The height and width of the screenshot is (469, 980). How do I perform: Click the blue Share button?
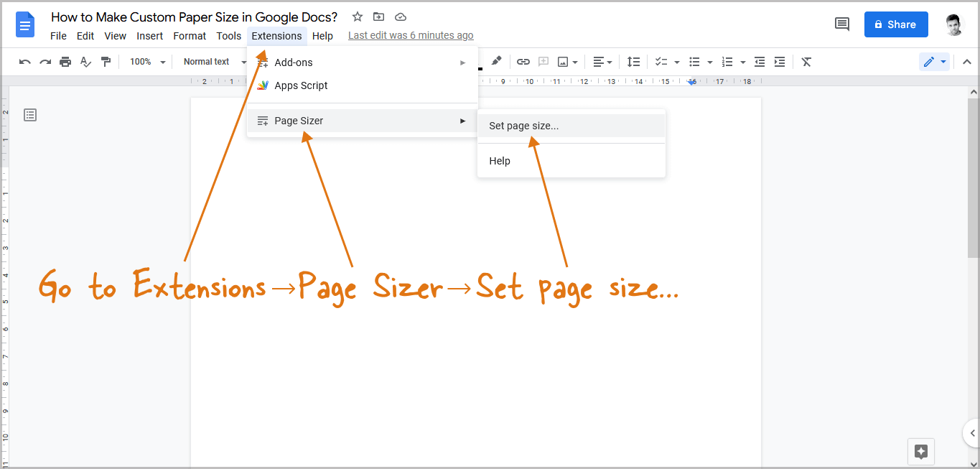pyautogui.click(x=895, y=24)
